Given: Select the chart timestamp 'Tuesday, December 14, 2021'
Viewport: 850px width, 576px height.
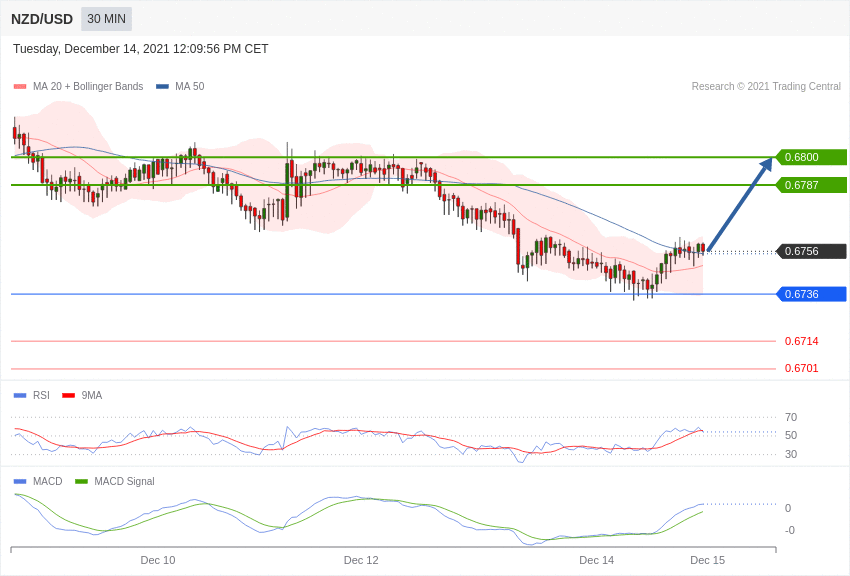Looking at the screenshot, I should click(91, 49).
